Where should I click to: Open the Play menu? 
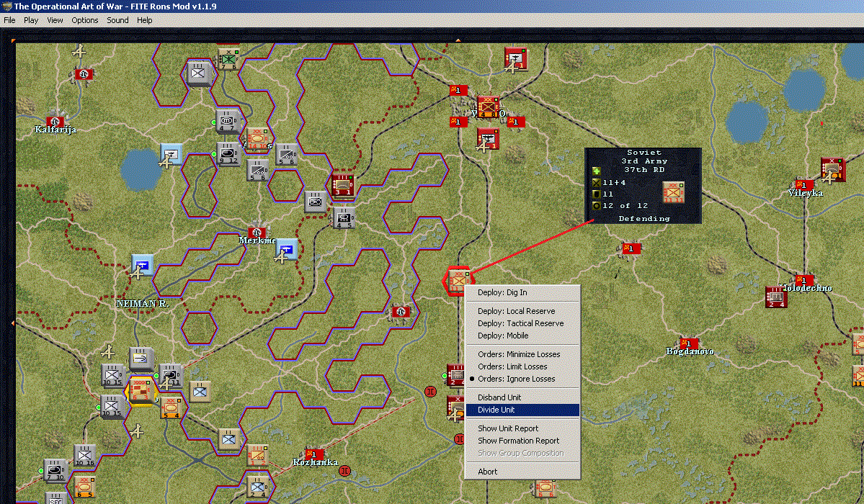pyautogui.click(x=31, y=20)
